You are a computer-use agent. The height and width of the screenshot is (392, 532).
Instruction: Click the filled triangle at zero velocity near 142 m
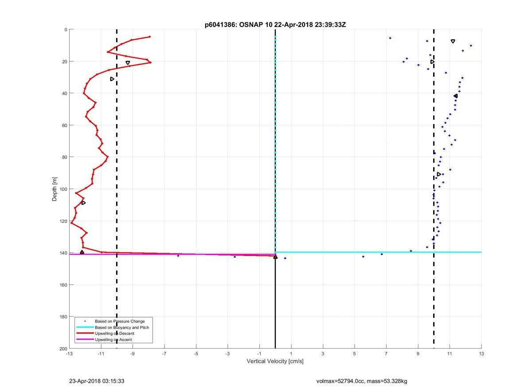(275, 256)
